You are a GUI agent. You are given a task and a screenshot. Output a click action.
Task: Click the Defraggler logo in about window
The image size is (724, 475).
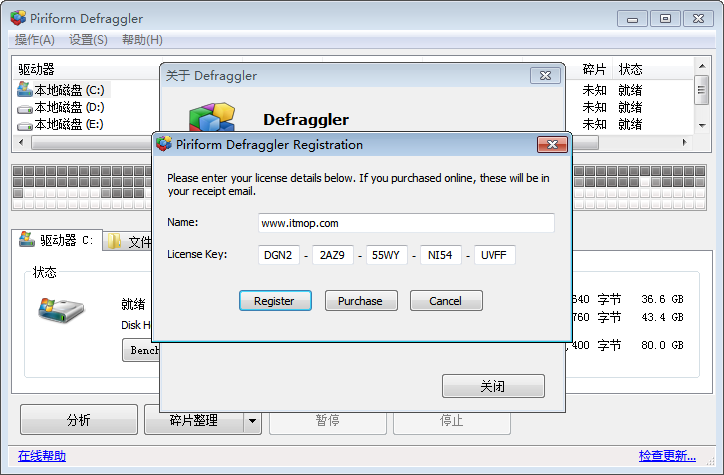point(212,117)
